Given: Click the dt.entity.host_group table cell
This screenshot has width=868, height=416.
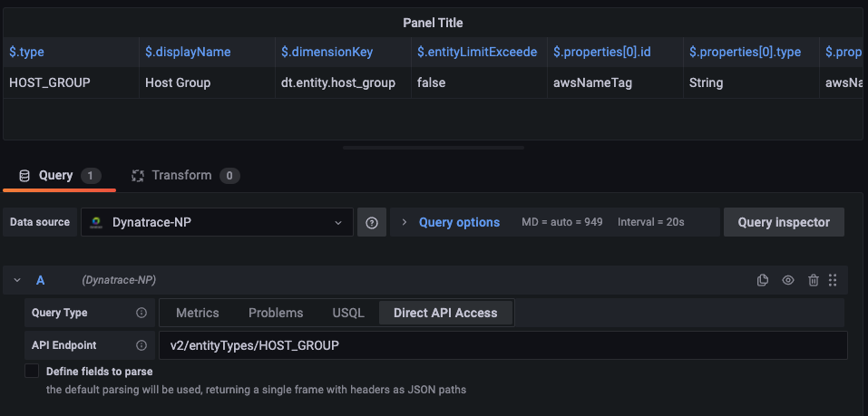Looking at the screenshot, I should click(343, 83).
